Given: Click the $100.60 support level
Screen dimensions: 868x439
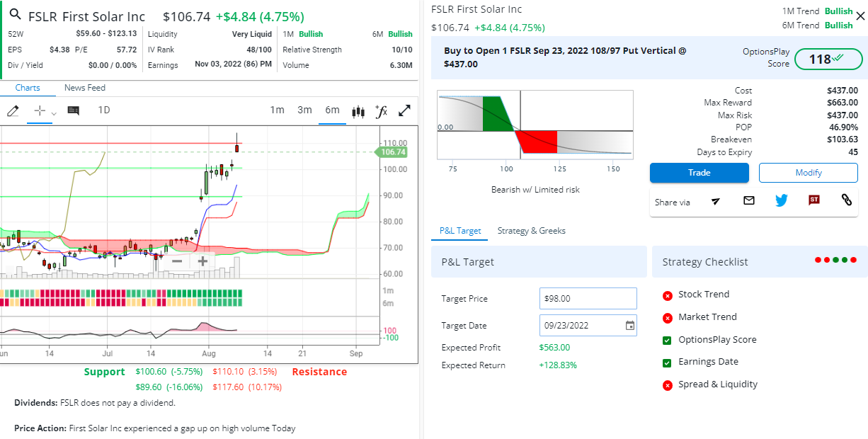Looking at the screenshot, I should point(169,372).
